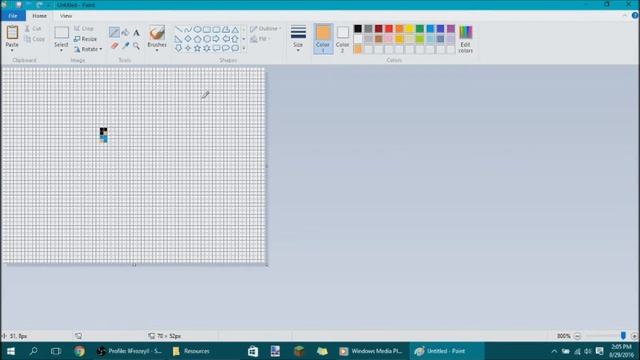
Task: Click the zoom slider handle
Action: click(623, 336)
